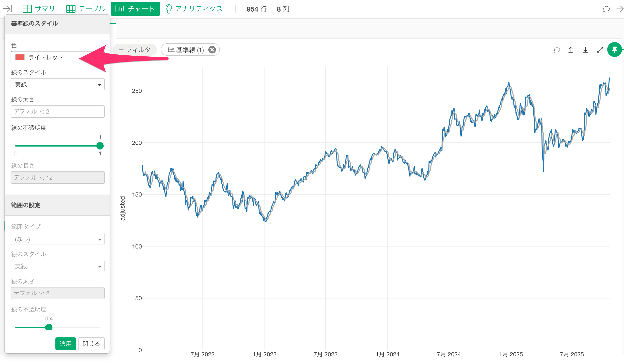624x364 pixels.
Task: Click the green pin button
Action: (x=614, y=50)
